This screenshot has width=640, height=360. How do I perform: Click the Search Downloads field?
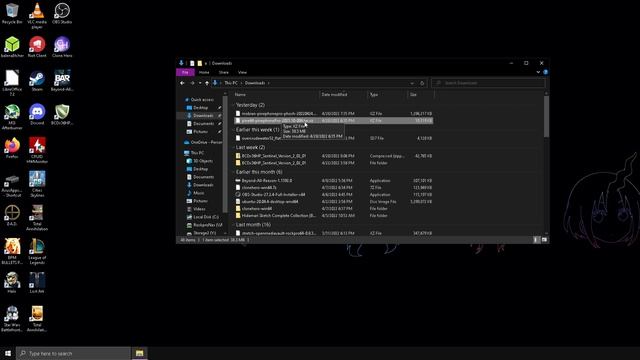point(488,83)
